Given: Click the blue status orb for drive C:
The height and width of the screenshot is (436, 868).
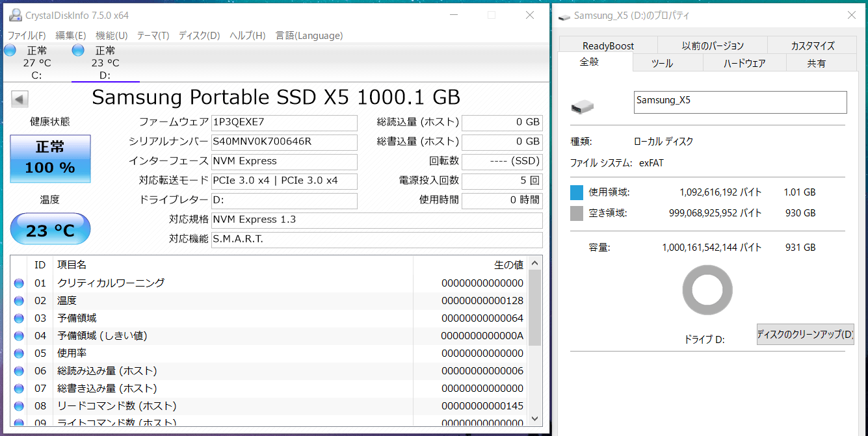Looking at the screenshot, I should 10,51.
